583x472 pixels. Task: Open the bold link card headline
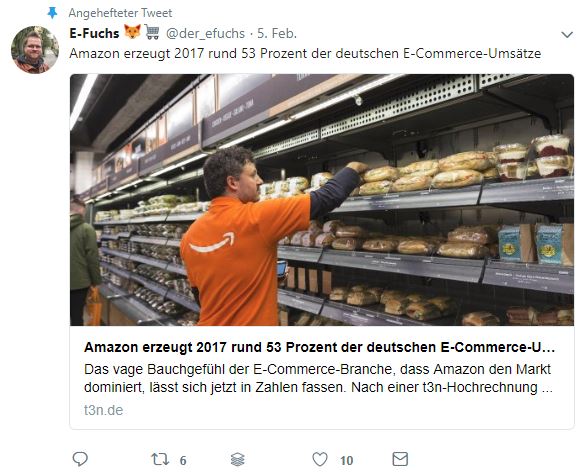(319, 347)
